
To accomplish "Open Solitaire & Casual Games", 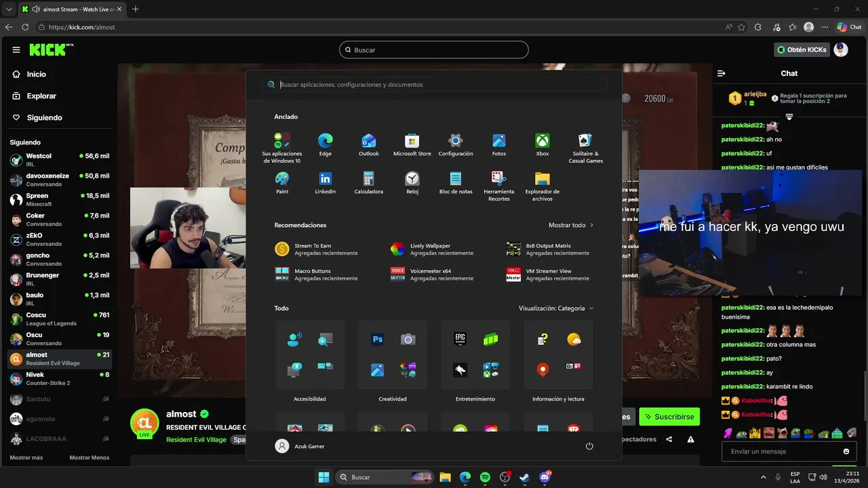I will coord(586,148).
